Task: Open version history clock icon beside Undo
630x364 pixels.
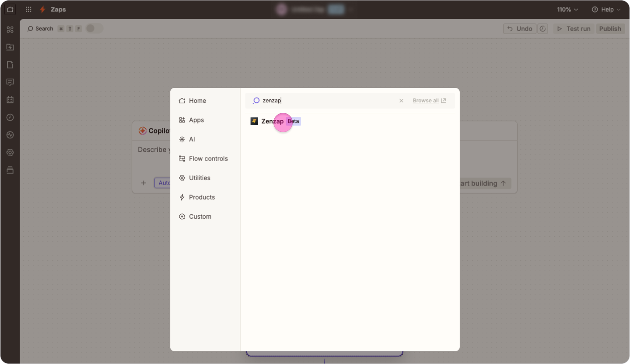Action: [x=542, y=28]
